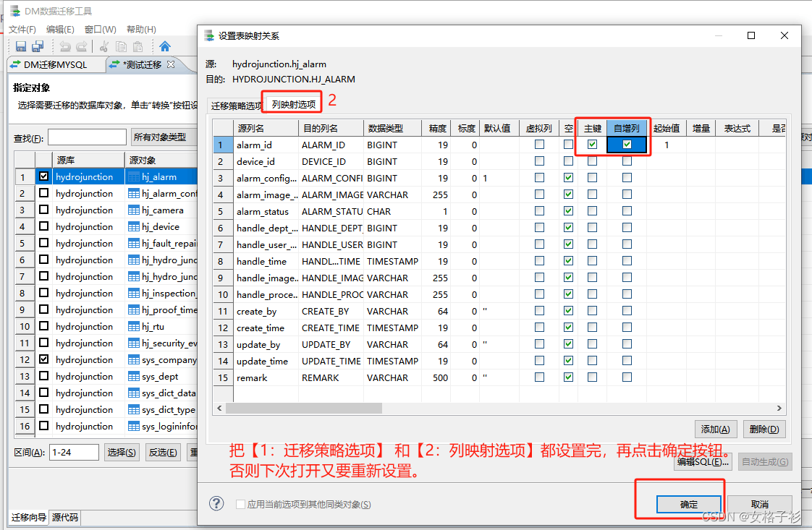Image resolution: width=812 pixels, height=530 pixels.
Task: Uncheck the sys_company row checkbox
Action: coord(44,359)
